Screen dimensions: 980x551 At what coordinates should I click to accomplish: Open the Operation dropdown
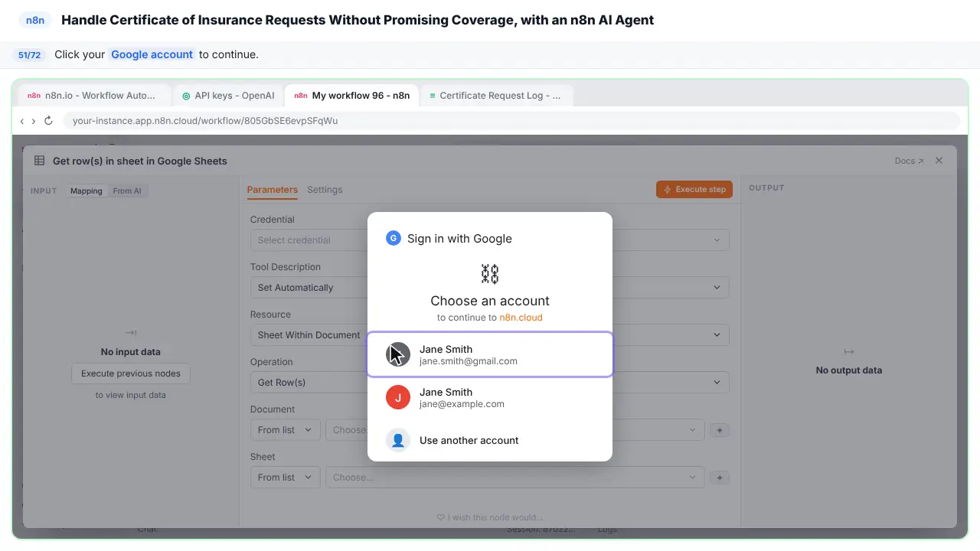tap(489, 383)
